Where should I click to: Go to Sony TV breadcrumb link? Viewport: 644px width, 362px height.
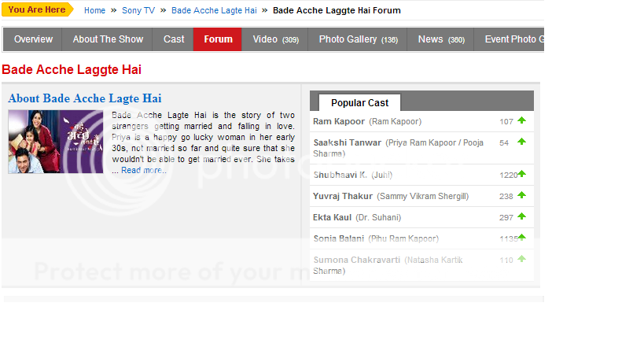(138, 10)
